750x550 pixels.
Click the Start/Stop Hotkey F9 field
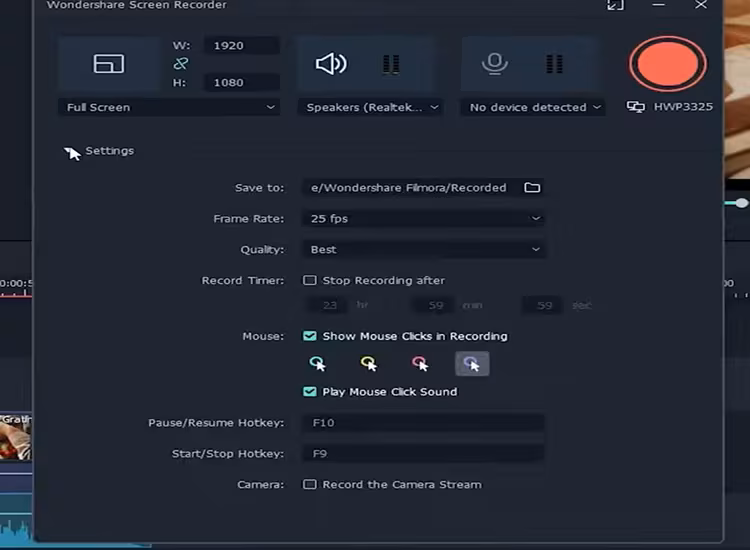click(x=424, y=453)
